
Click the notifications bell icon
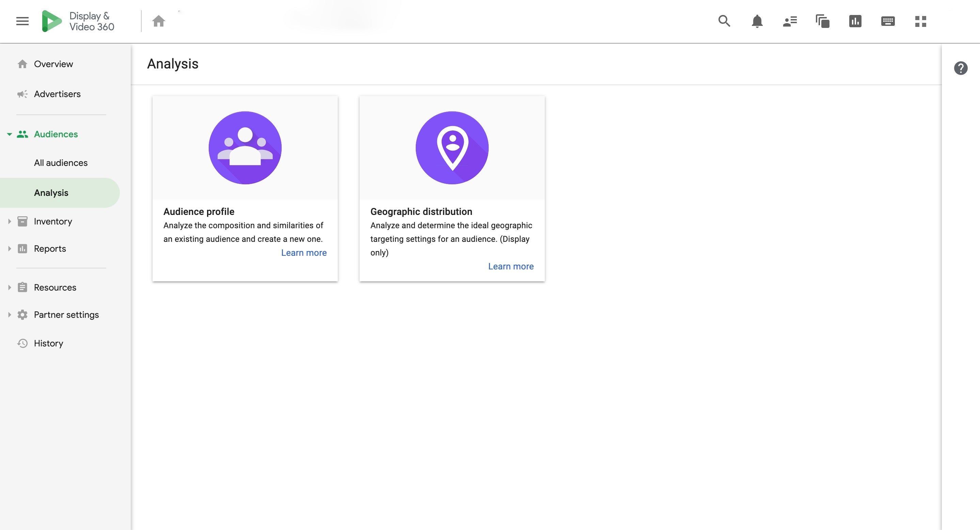pyautogui.click(x=757, y=21)
